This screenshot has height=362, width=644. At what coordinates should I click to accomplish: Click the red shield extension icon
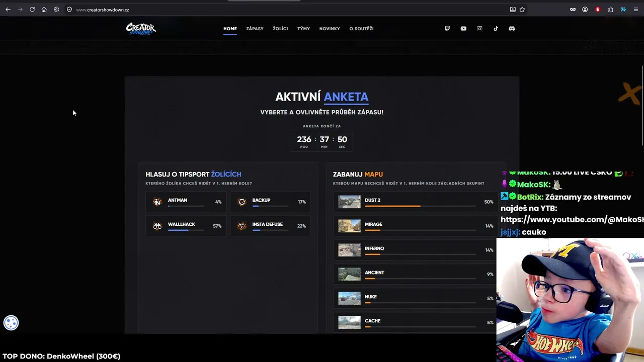point(598,10)
